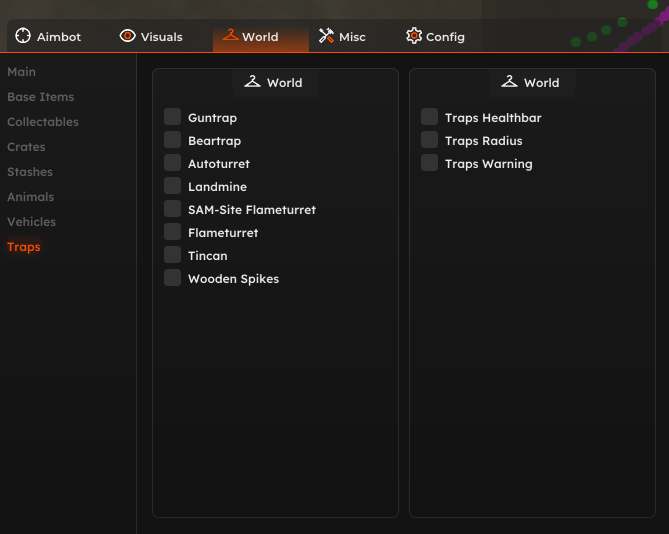This screenshot has height=534, width=669.
Task: Select Base Items in the sidebar
Action: click(41, 97)
